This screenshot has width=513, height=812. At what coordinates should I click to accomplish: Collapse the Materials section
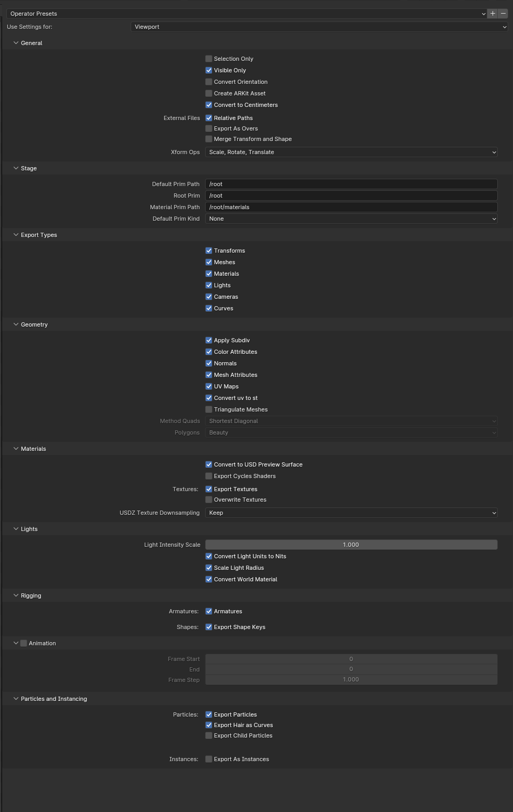pyautogui.click(x=16, y=449)
